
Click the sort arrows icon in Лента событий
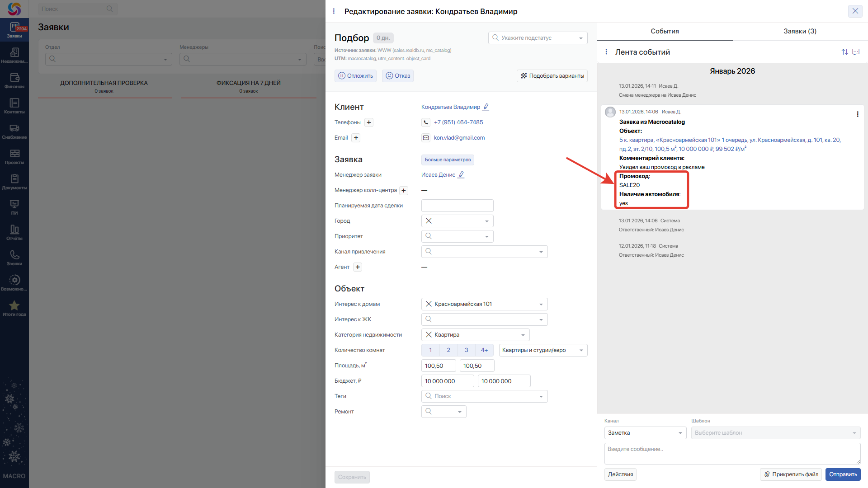844,52
